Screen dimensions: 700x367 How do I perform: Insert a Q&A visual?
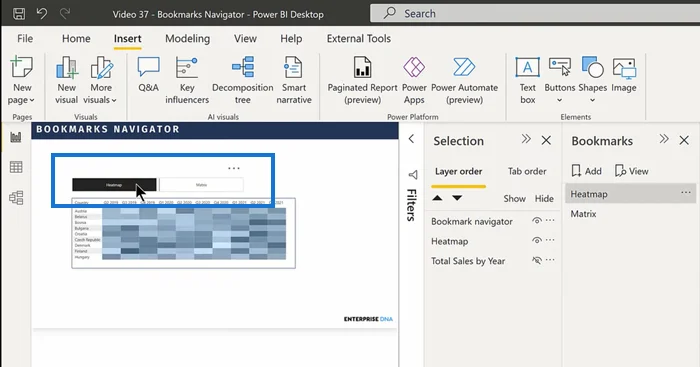pyautogui.click(x=148, y=75)
